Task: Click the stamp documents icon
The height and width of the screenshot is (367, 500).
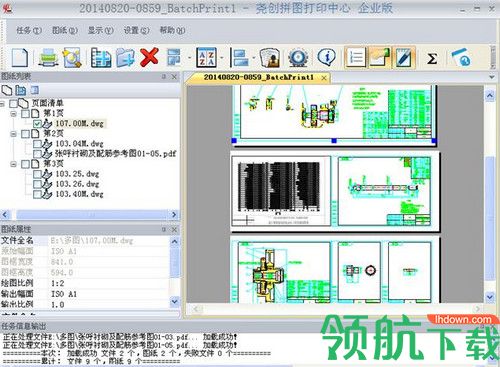Action: tap(269, 58)
